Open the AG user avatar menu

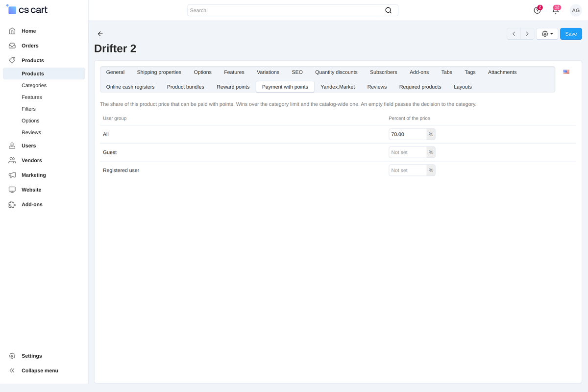[576, 10]
